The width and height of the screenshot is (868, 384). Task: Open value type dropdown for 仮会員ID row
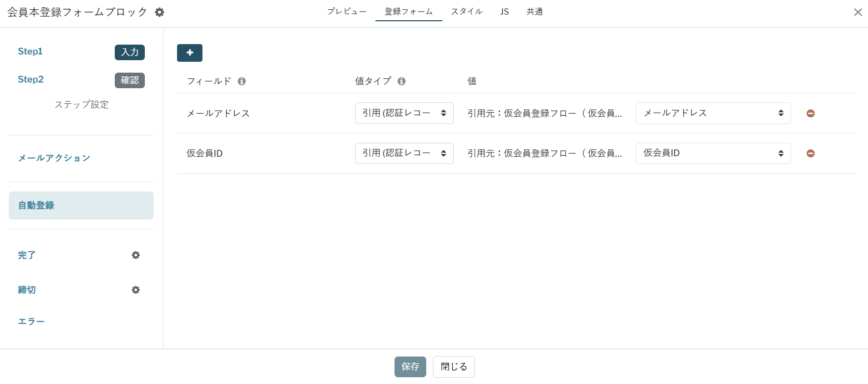pos(404,153)
